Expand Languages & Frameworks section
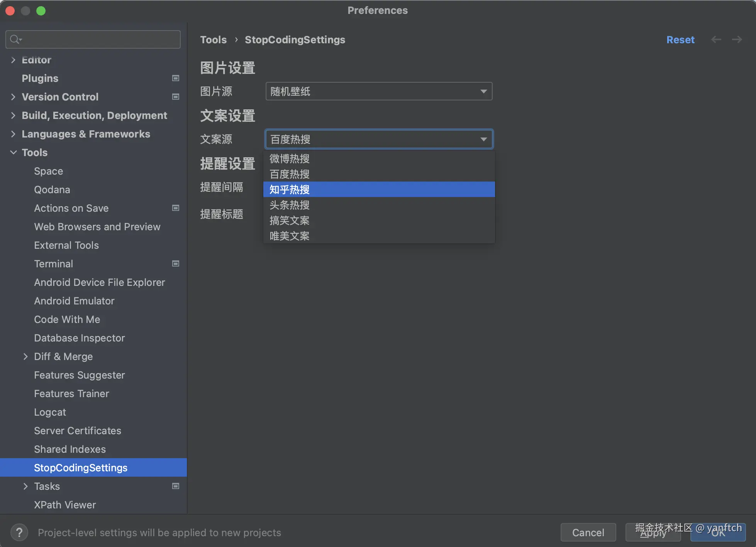 [x=14, y=134]
